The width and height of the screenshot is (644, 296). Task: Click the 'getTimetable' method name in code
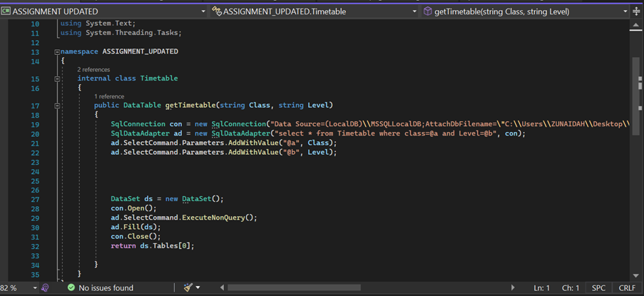(190, 106)
